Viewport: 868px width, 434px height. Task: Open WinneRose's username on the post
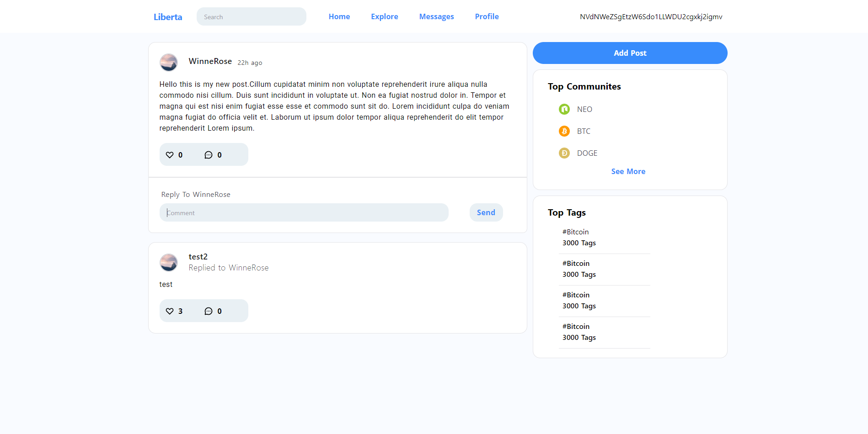(x=210, y=61)
